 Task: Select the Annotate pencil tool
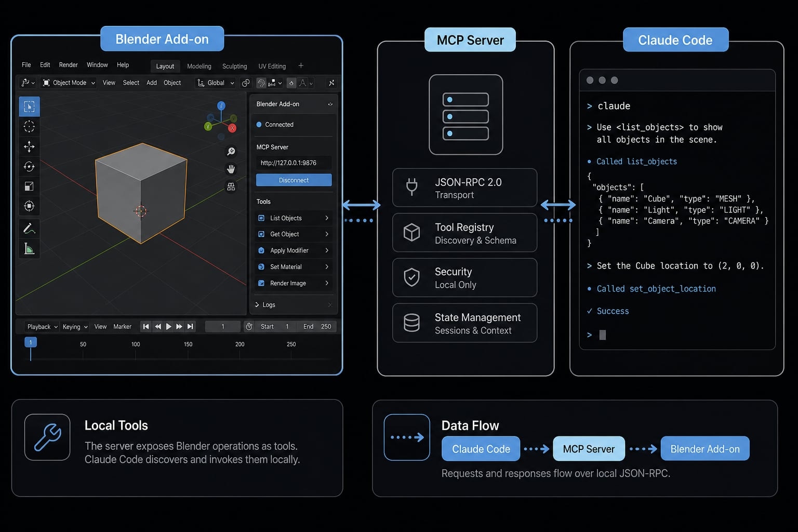pos(29,228)
